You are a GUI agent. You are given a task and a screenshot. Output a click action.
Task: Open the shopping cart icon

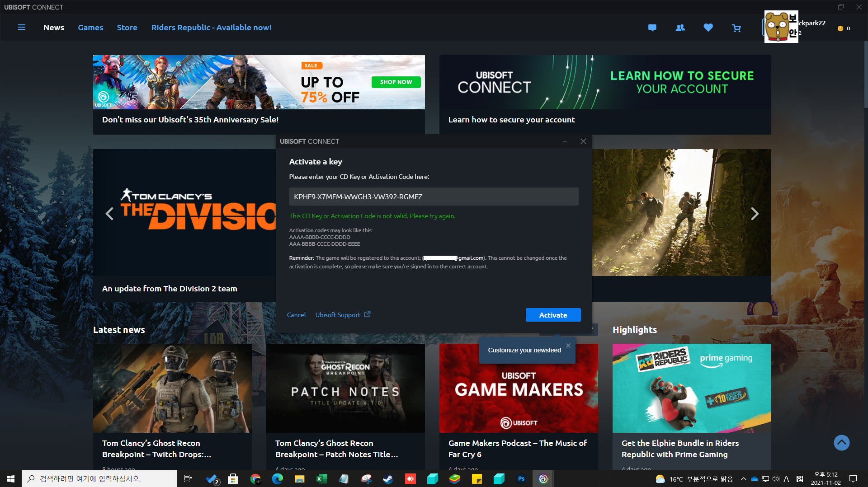[736, 28]
